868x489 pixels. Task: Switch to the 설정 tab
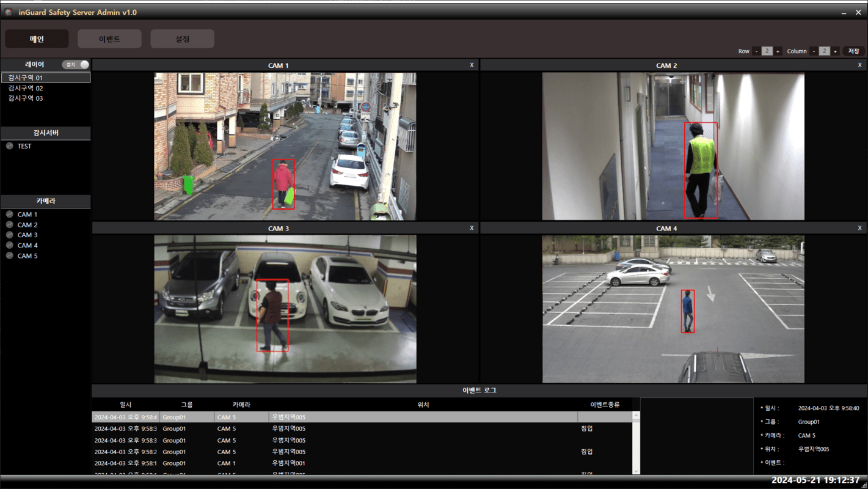click(x=182, y=39)
